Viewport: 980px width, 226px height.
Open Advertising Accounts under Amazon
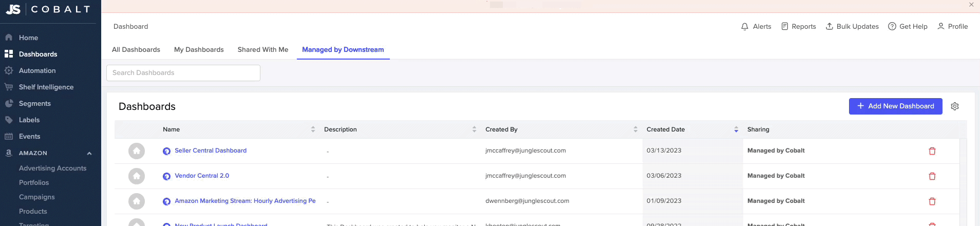(x=52, y=168)
